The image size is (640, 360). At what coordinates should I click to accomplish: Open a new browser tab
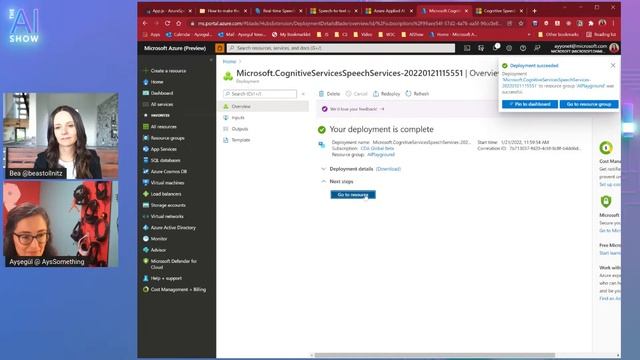[x=534, y=11]
